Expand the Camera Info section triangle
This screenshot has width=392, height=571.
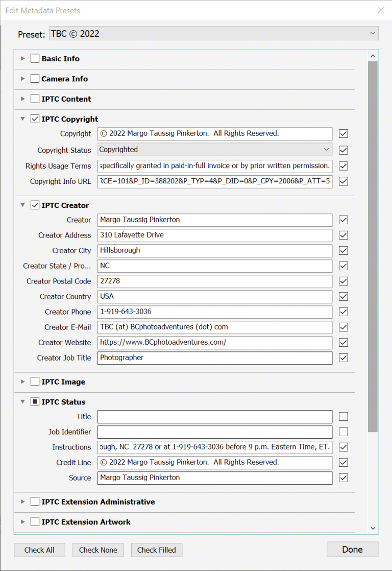[23, 79]
